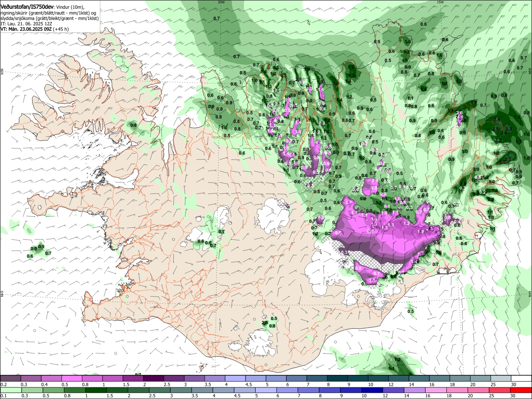Pick the light pink 16 swatch in bottom legend row

pyautogui.click(x=436, y=390)
